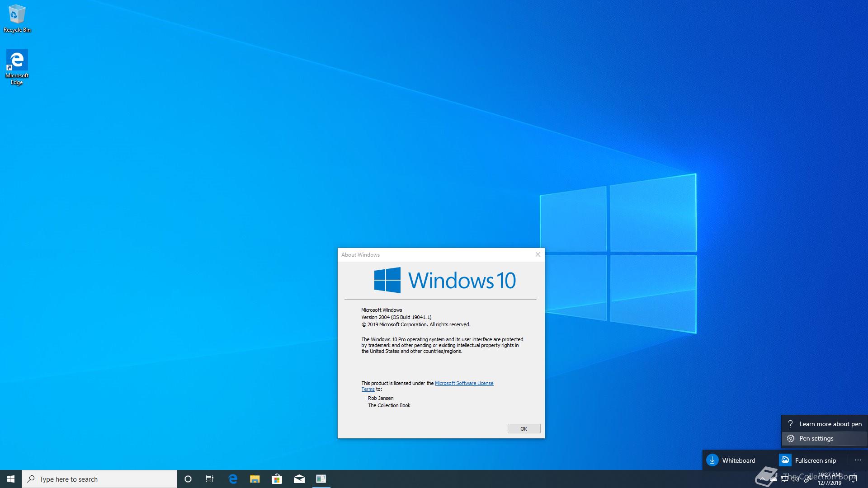The height and width of the screenshot is (488, 868).
Task: Open the volume control speaker icon
Action: point(795,479)
